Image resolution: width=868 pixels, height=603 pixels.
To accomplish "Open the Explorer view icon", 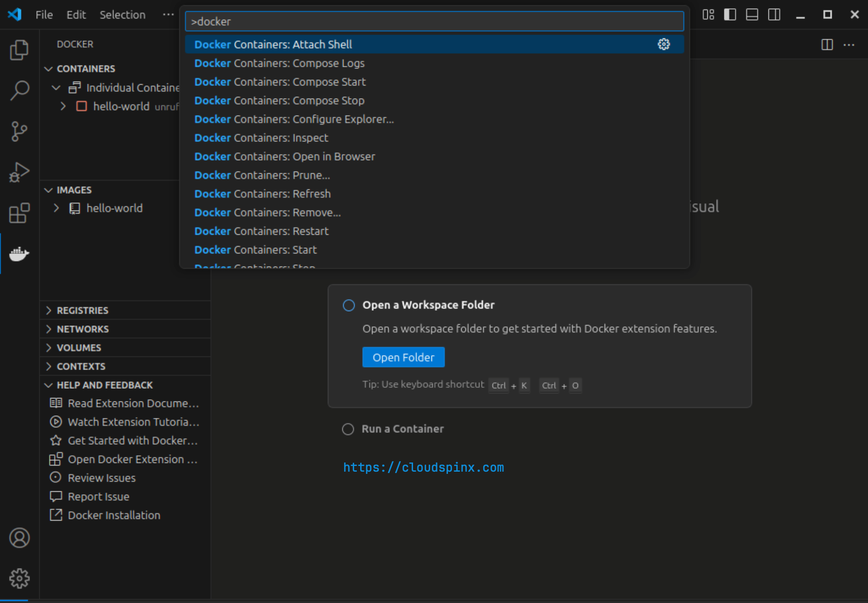I will click(19, 50).
